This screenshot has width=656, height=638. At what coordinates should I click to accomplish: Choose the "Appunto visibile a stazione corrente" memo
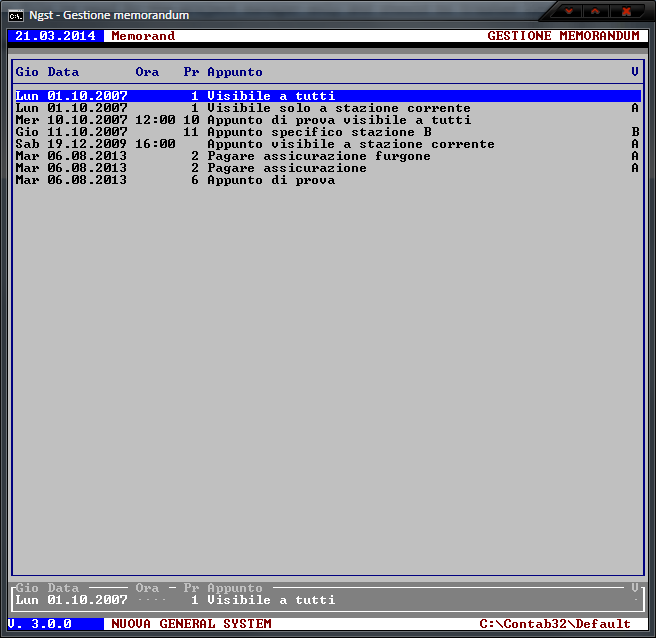click(x=350, y=144)
